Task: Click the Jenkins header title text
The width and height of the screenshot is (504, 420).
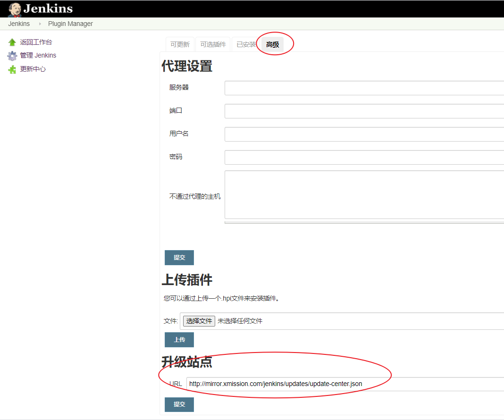Action: pos(48,8)
